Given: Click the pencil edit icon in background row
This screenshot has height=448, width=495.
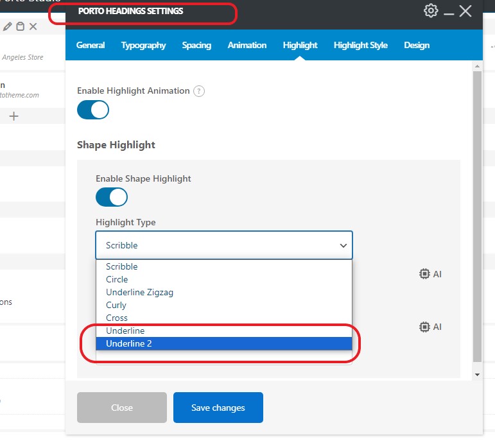Looking at the screenshot, I should 8,26.
